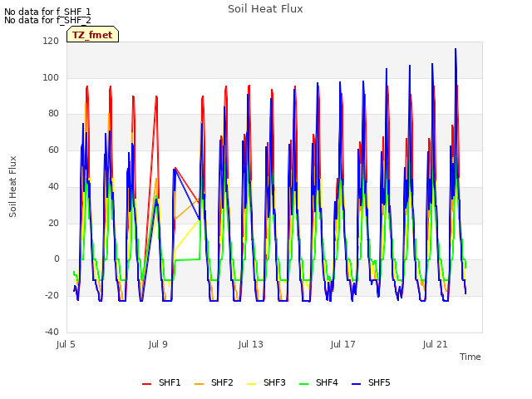This screenshot has width=532, height=399.
Task: Click the 120 y-axis tick label
Action: pyautogui.click(x=51, y=41)
